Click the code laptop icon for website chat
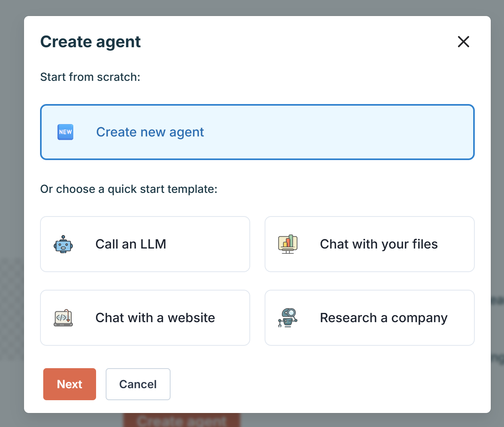Screen dimensions: 504x427 point(63,318)
